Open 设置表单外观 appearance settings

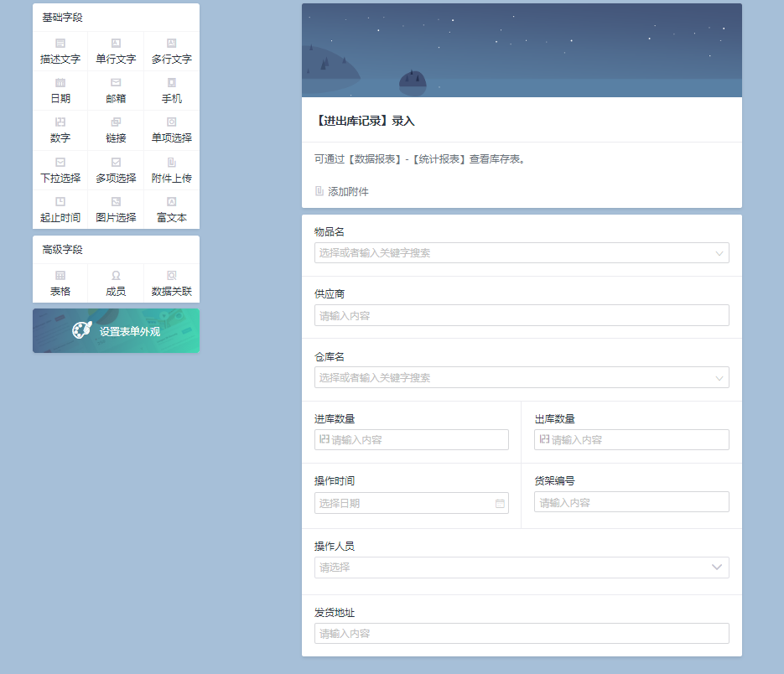(x=116, y=331)
